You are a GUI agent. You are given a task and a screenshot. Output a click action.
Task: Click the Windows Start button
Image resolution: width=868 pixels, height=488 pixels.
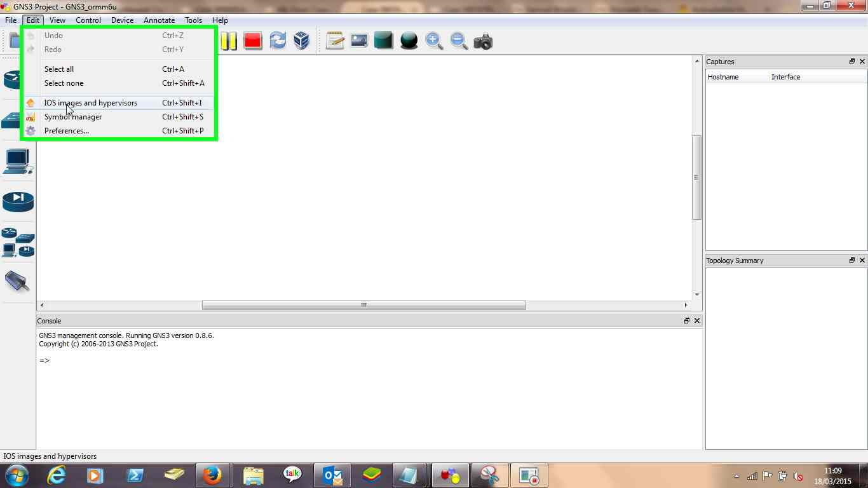pos(16,475)
